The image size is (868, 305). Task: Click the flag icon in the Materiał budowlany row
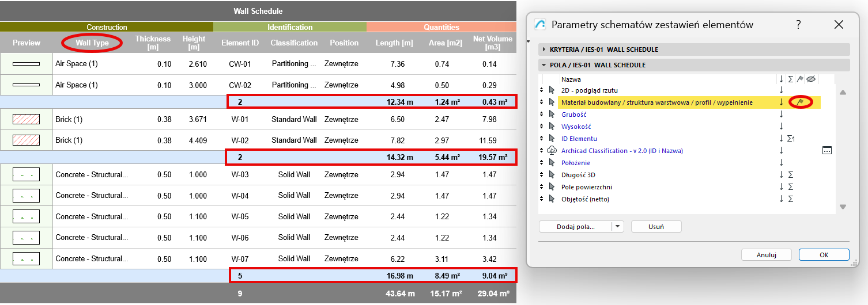800,102
